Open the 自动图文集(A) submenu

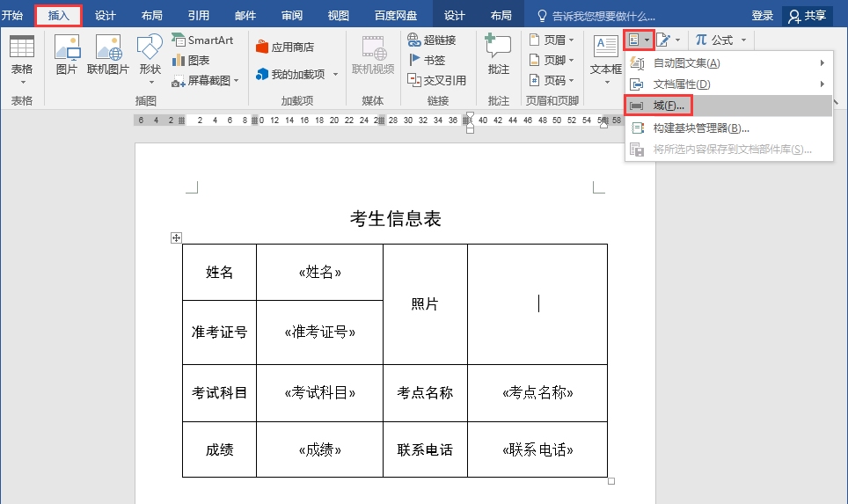tap(728, 63)
